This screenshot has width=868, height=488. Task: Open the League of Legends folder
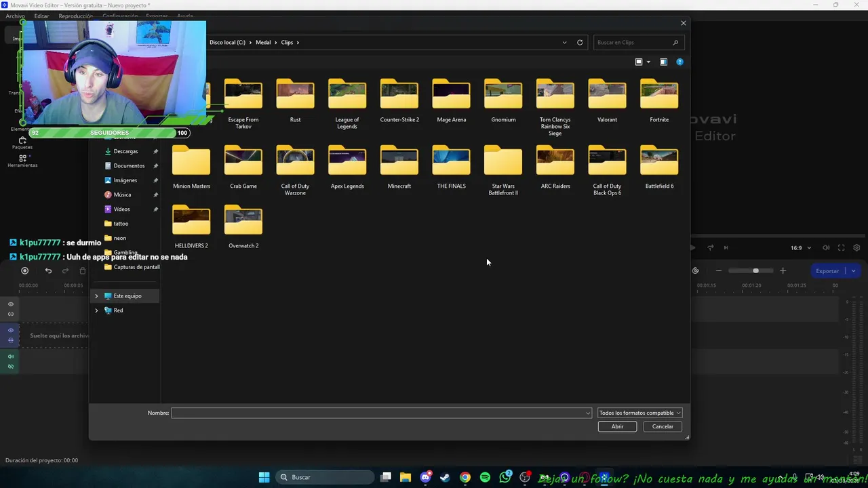pyautogui.click(x=347, y=104)
